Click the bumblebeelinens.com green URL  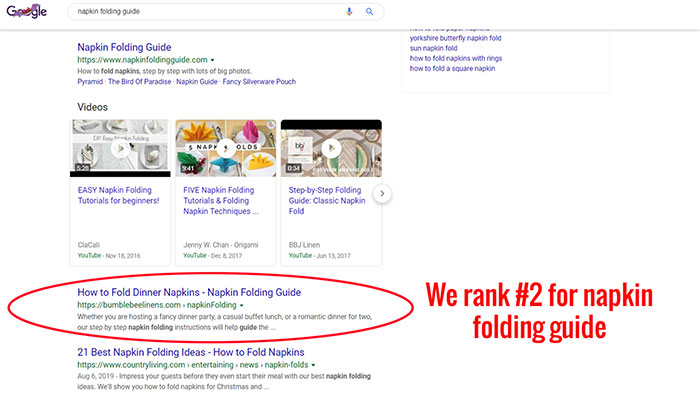157,305
